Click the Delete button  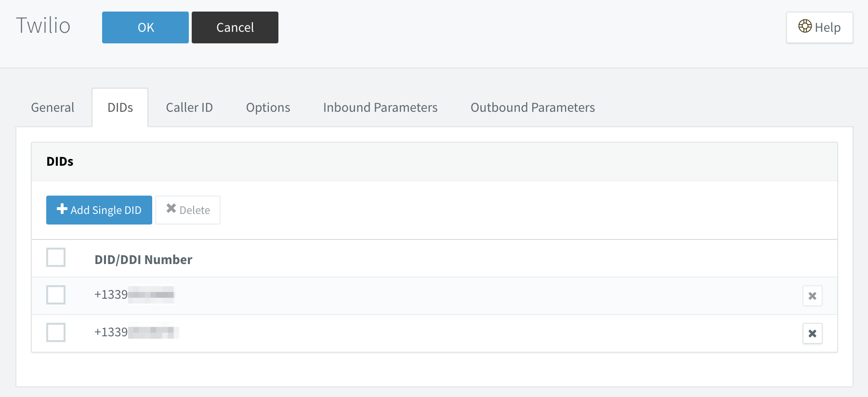[x=188, y=210]
